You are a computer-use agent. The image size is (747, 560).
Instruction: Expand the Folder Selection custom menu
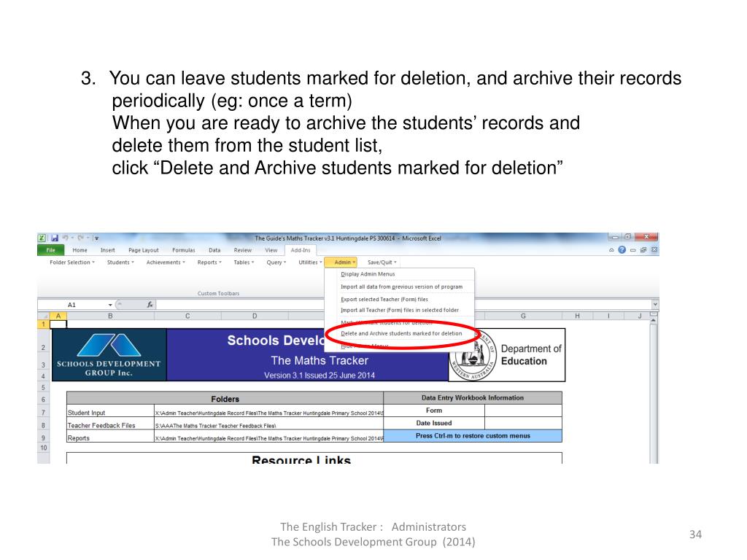[x=72, y=262]
